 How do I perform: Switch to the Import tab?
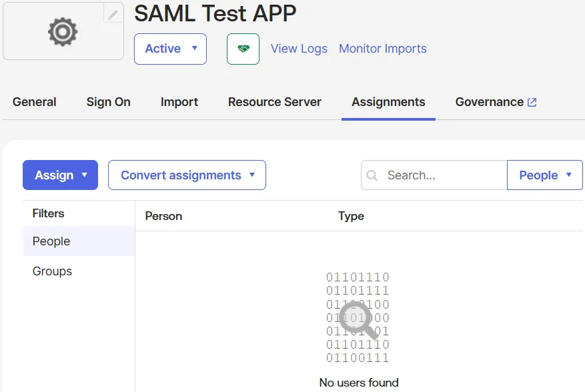[x=179, y=102]
